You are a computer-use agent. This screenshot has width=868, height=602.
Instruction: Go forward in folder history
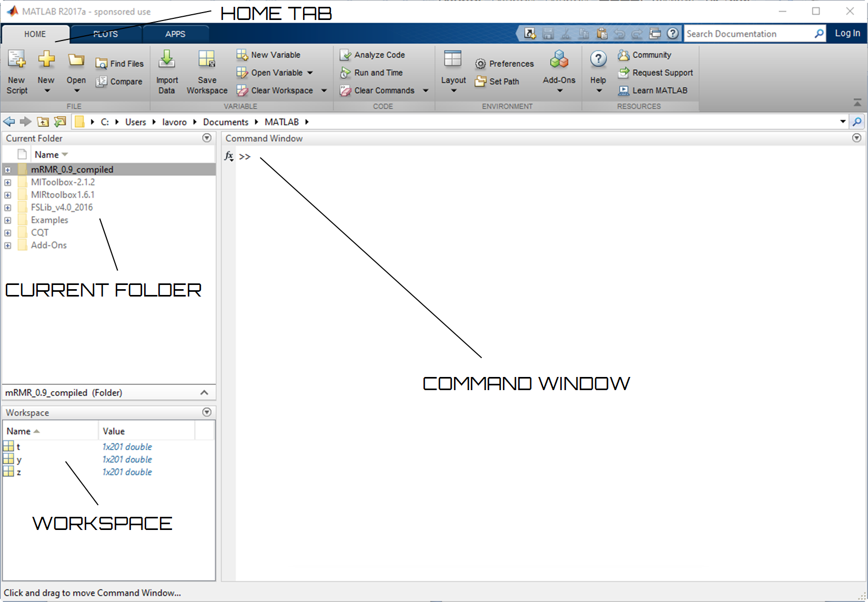pyautogui.click(x=25, y=122)
